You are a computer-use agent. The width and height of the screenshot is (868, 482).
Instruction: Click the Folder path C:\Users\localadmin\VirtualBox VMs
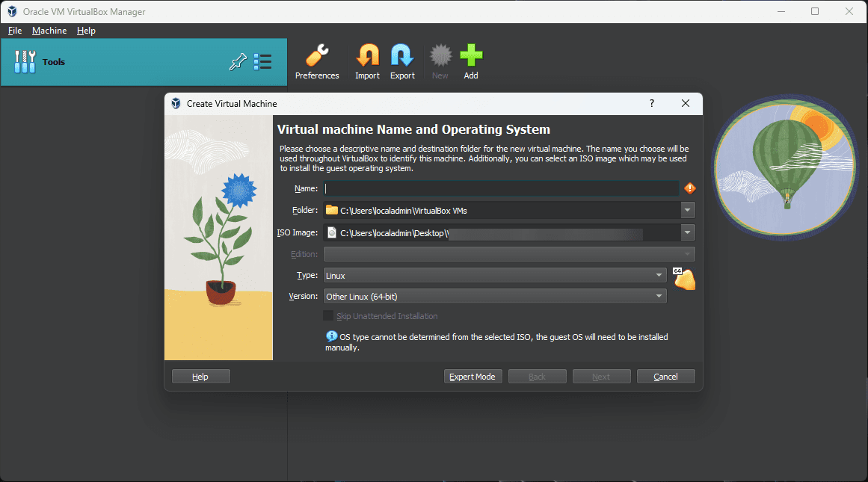pyautogui.click(x=404, y=211)
